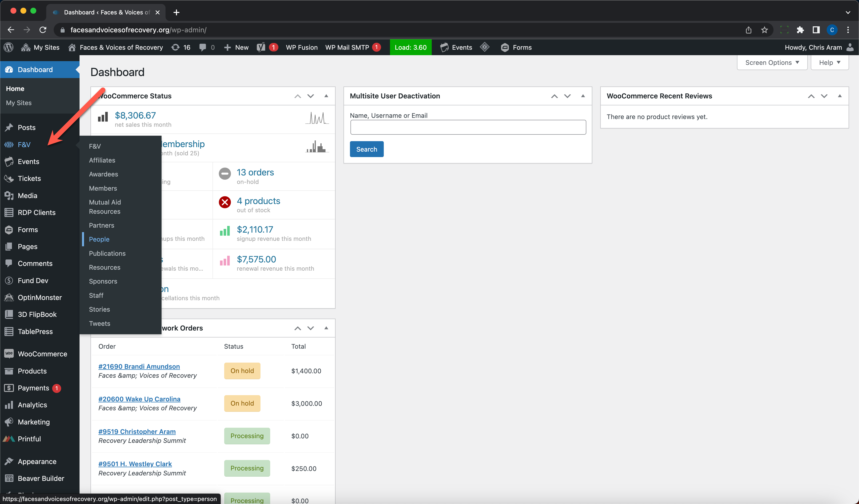This screenshot has width=859, height=504.
Task: Click the WordPress logo in admin bar
Action: click(x=8, y=47)
